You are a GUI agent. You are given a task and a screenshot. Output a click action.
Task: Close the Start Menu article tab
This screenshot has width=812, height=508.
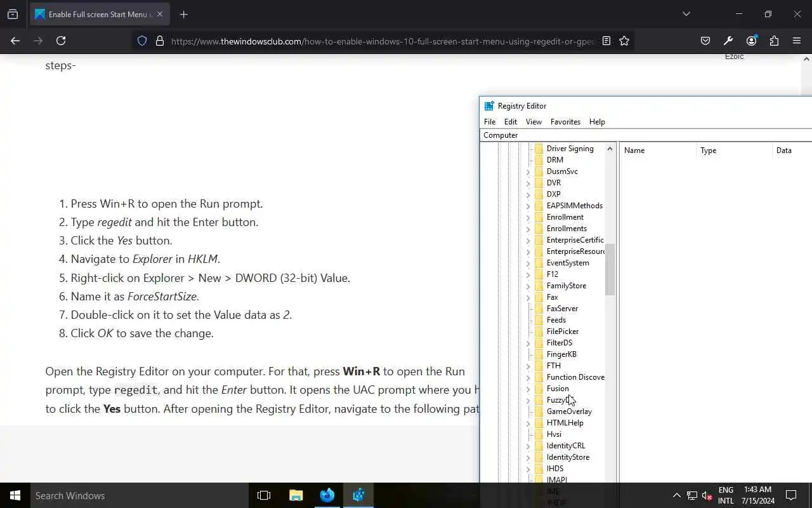(x=159, y=14)
